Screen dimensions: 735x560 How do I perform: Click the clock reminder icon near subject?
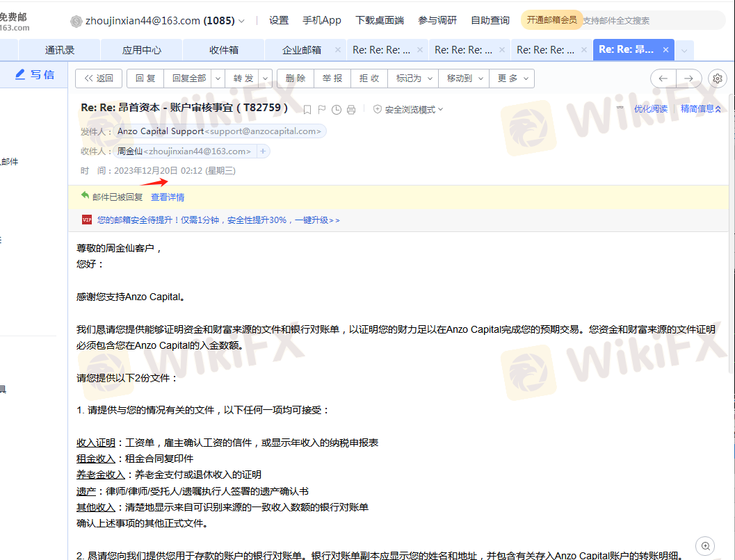(336, 110)
